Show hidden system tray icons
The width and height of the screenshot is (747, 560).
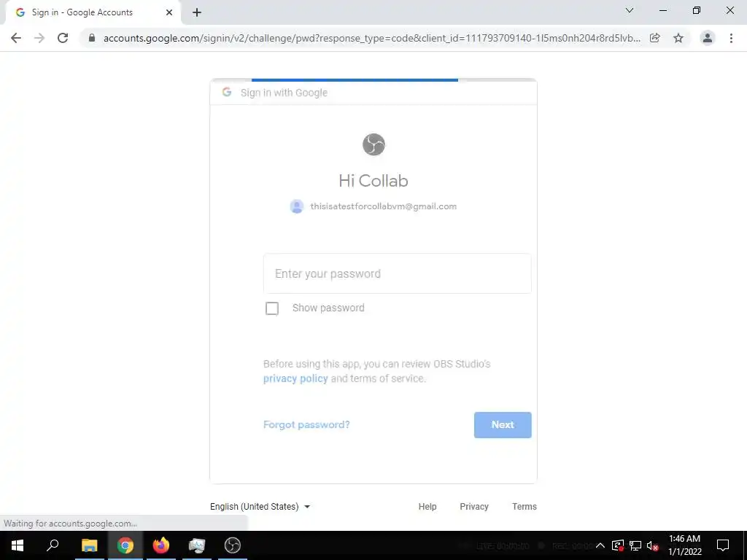(x=600, y=545)
